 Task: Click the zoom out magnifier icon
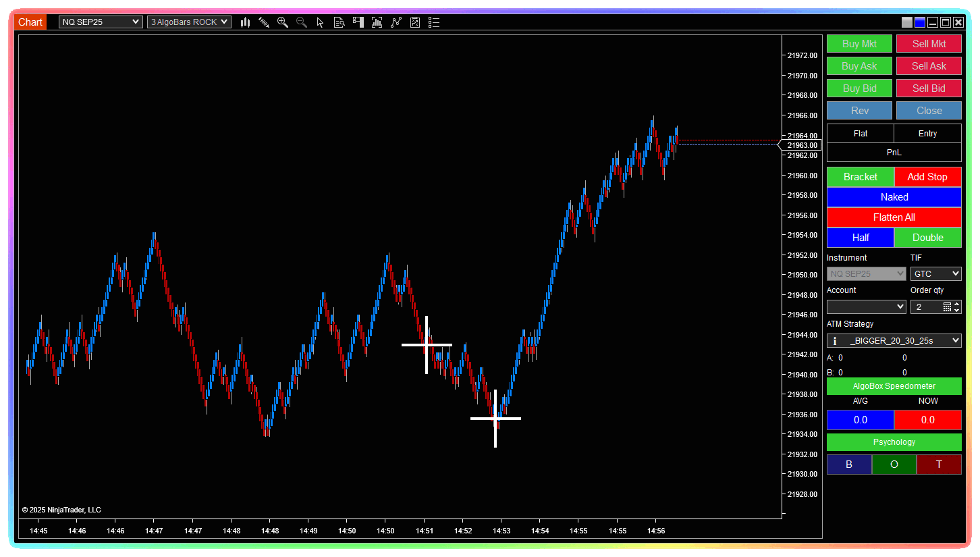coord(302,22)
